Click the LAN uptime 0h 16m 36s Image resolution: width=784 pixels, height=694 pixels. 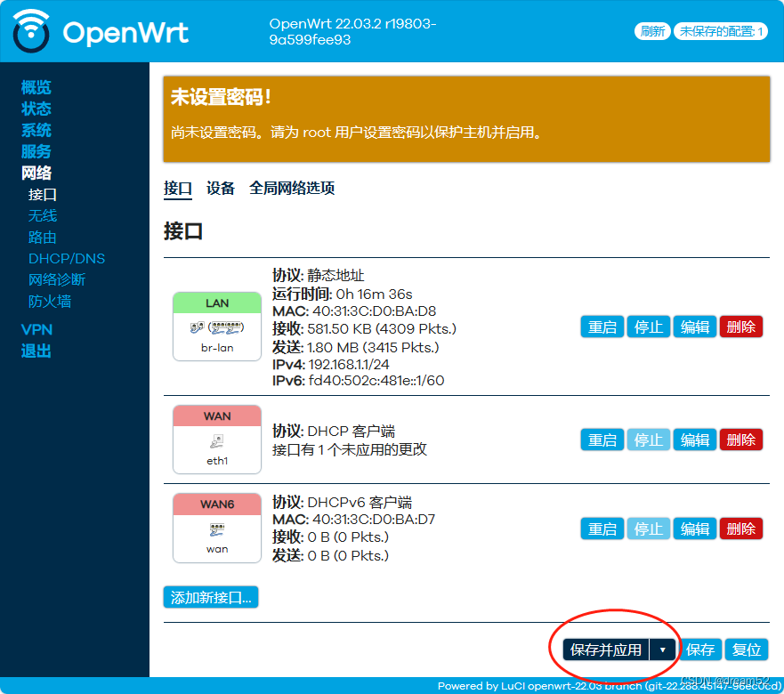[374, 294]
